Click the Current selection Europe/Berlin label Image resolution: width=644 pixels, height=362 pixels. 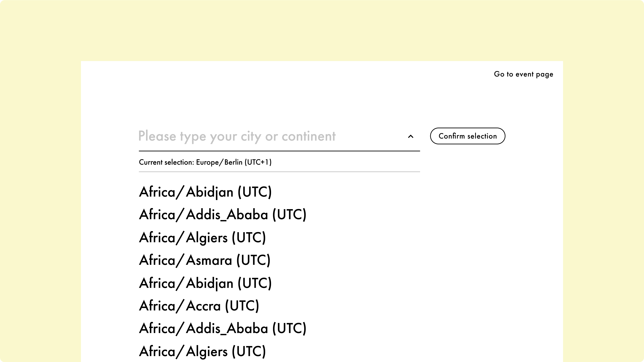click(205, 162)
